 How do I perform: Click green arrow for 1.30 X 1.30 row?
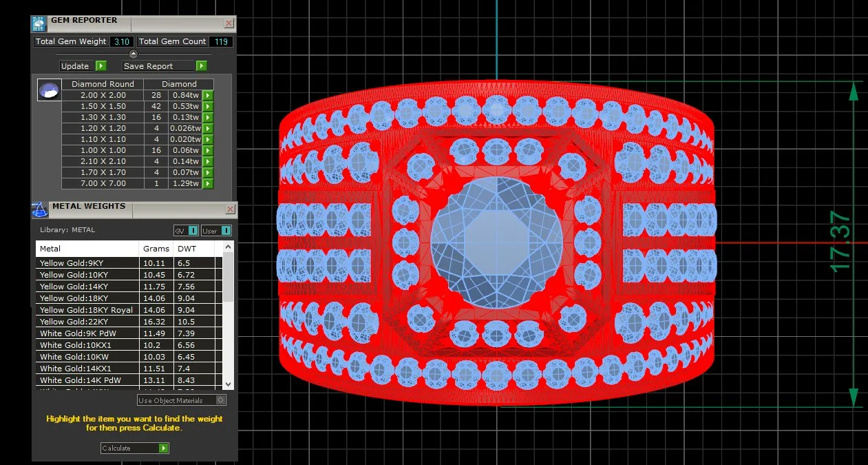[208, 117]
